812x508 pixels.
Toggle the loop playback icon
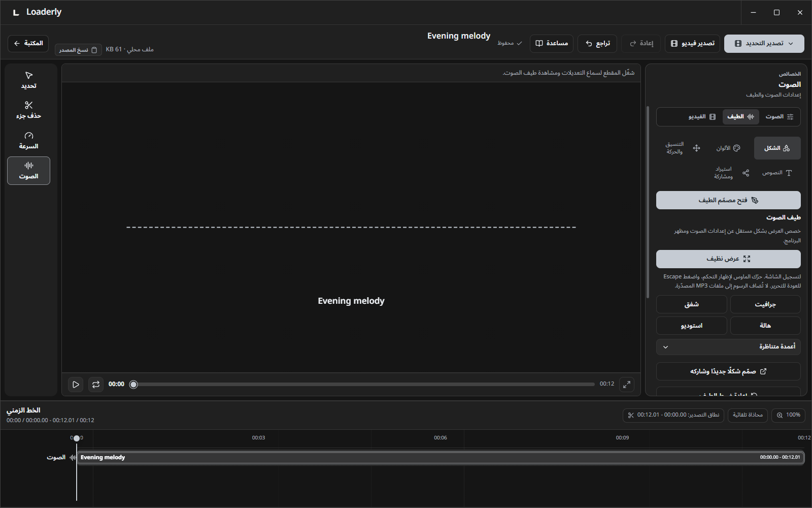(96, 385)
